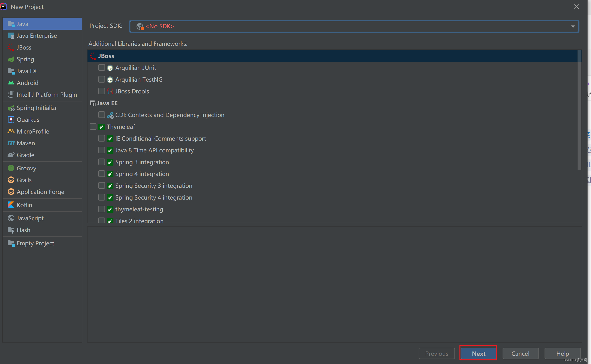Check Spring Security 3 integration checkbox
Viewport: 591px width, 364px height.
pos(102,186)
